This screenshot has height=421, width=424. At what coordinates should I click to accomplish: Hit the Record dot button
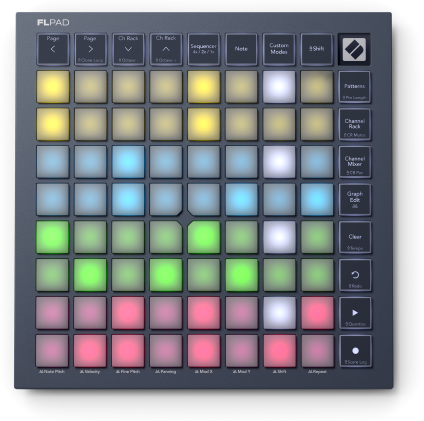[x=355, y=351]
